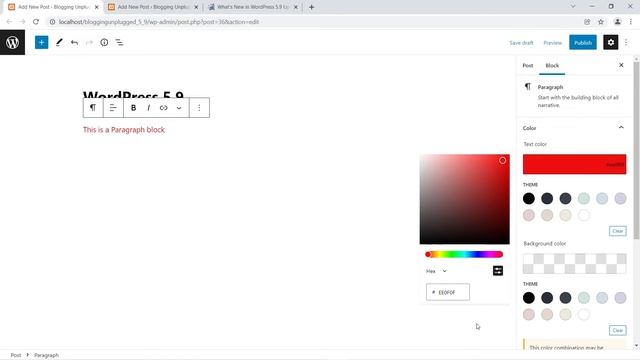The width and height of the screenshot is (640, 360).
Task: Open Chrome tab search dropdown
Action: pyautogui.click(x=573, y=7)
